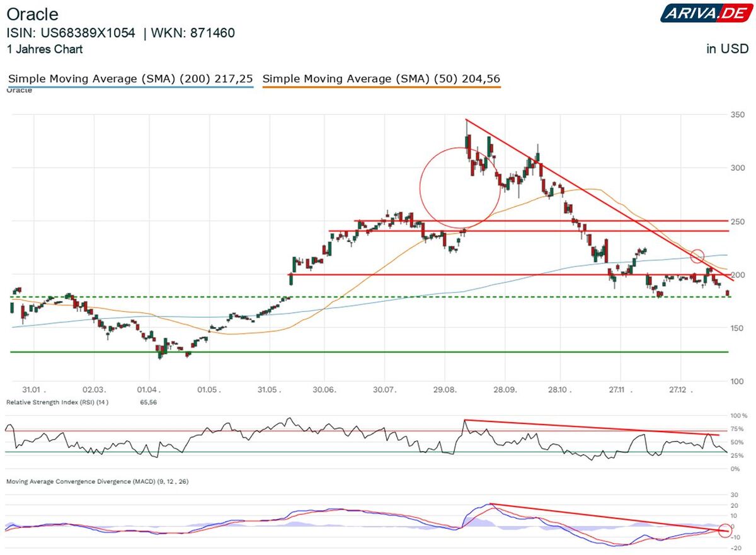Click the 'in USD' currency label
This screenshot has width=756, height=555.
pos(728,49)
